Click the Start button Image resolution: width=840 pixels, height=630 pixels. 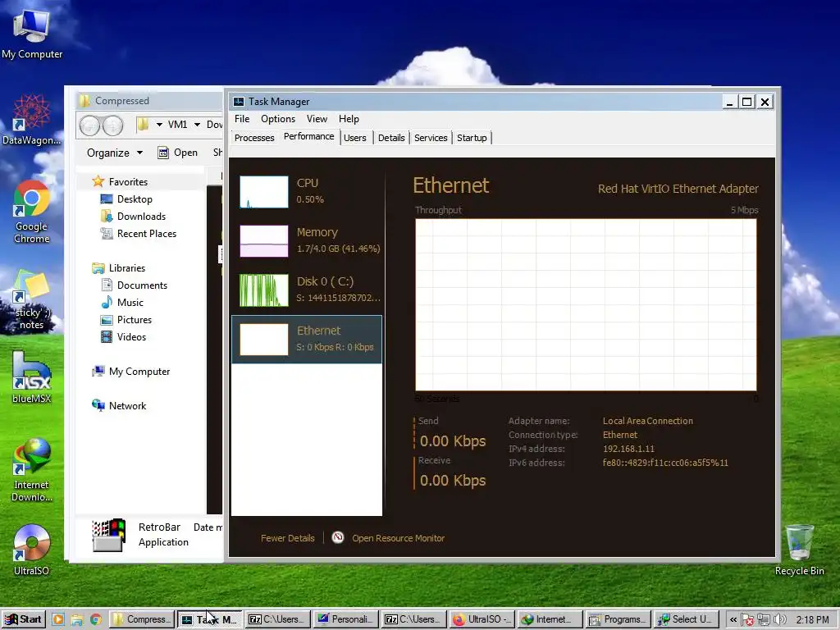tap(23, 619)
